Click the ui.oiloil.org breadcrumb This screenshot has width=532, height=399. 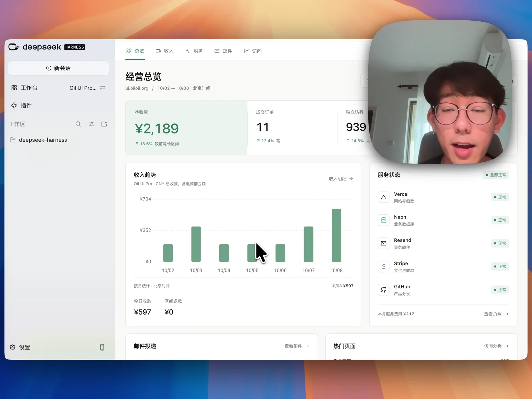tap(137, 88)
